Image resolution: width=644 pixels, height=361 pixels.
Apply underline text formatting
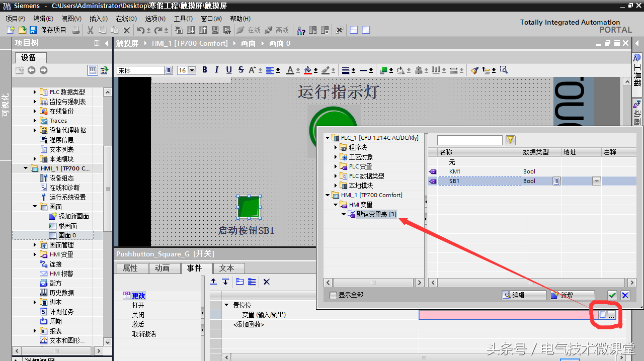229,70
